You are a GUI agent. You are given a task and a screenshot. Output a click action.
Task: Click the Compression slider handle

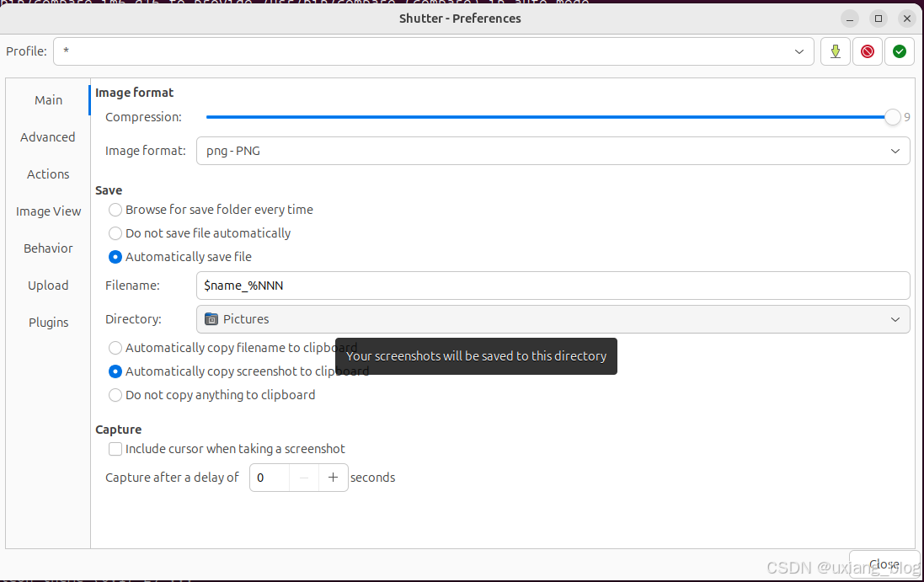[x=892, y=117]
